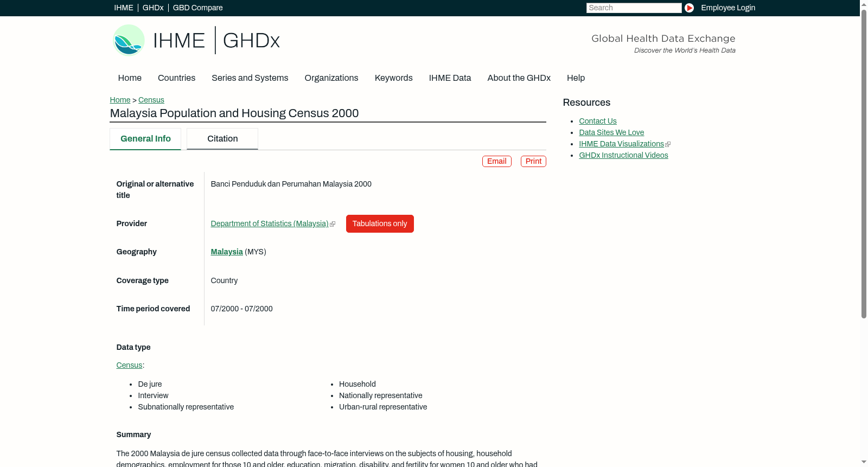Click the Data type heading
The width and height of the screenshot is (868, 467).
133,347
